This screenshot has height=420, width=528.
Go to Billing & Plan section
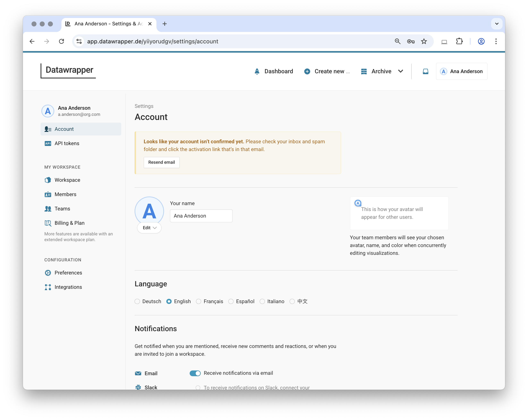click(x=69, y=223)
